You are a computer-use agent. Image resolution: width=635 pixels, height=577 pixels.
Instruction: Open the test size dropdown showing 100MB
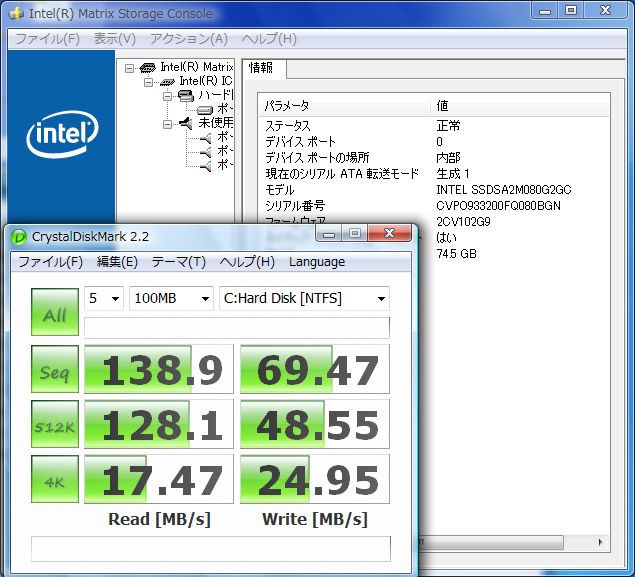pyautogui.click(x=171, y=298)
